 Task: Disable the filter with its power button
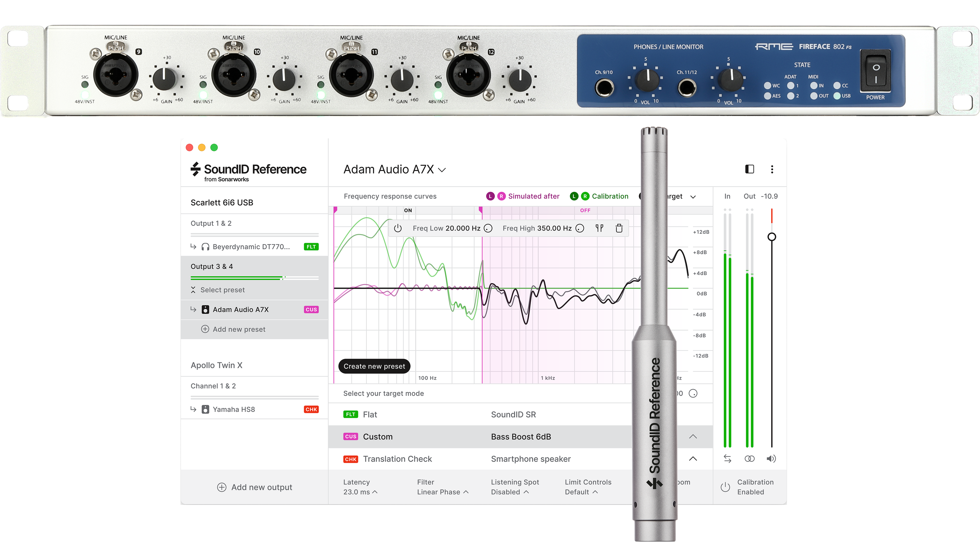tap(398, 228)
